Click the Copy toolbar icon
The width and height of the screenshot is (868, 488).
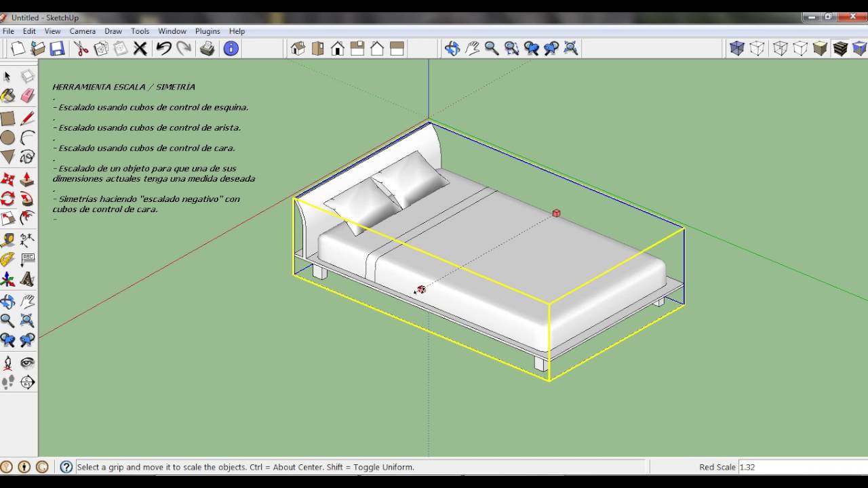pyautogui.click(x=101, y=48)
